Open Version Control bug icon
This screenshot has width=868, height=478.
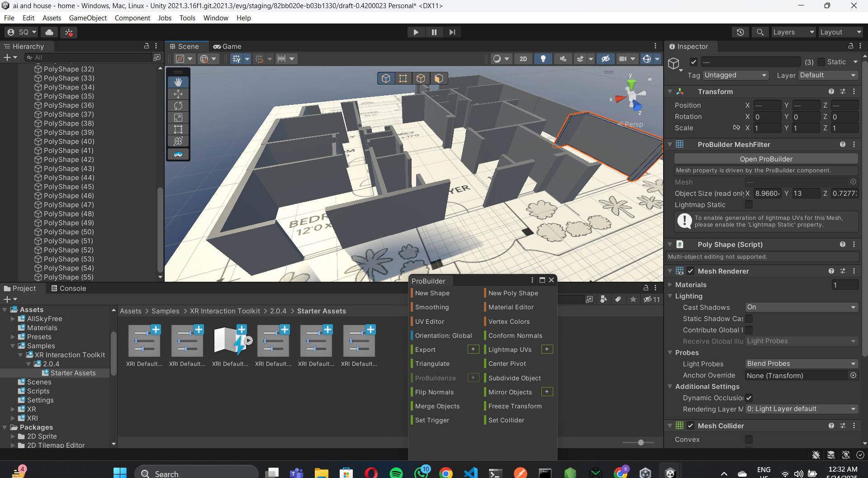pyautogui.click(x=69, y=32)
